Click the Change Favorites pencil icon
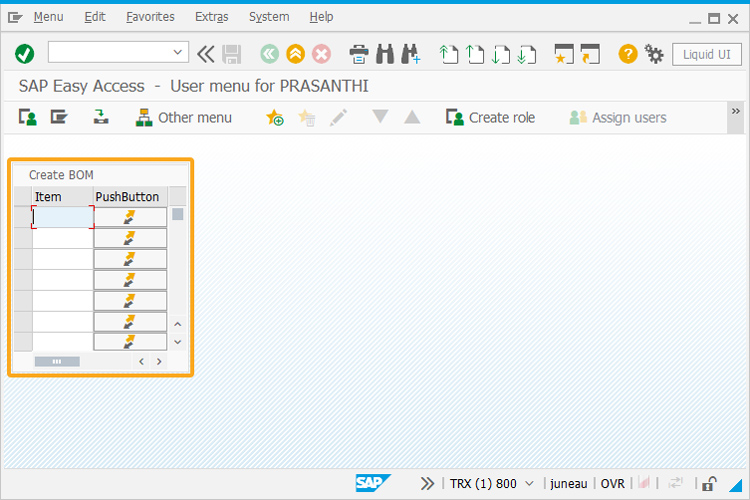 click(338, 117)
